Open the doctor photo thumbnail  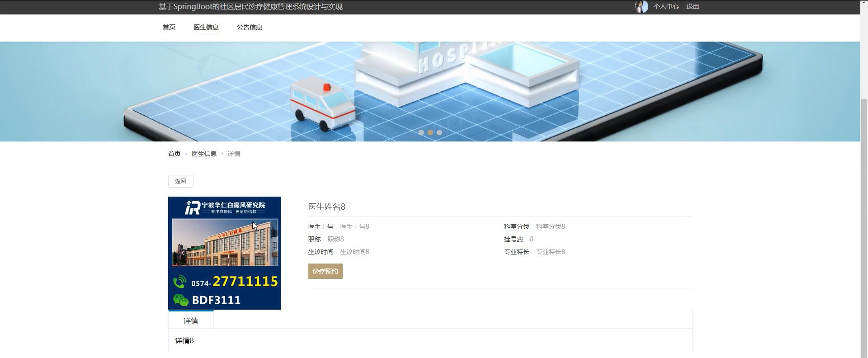click(x=225, y=253)
